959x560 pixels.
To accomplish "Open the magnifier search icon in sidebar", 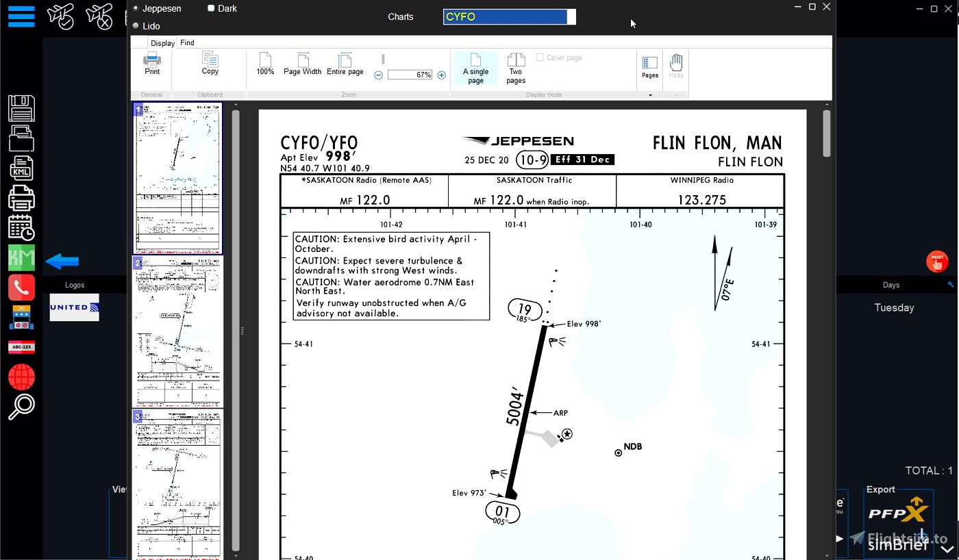I will (x=21, y=406).
